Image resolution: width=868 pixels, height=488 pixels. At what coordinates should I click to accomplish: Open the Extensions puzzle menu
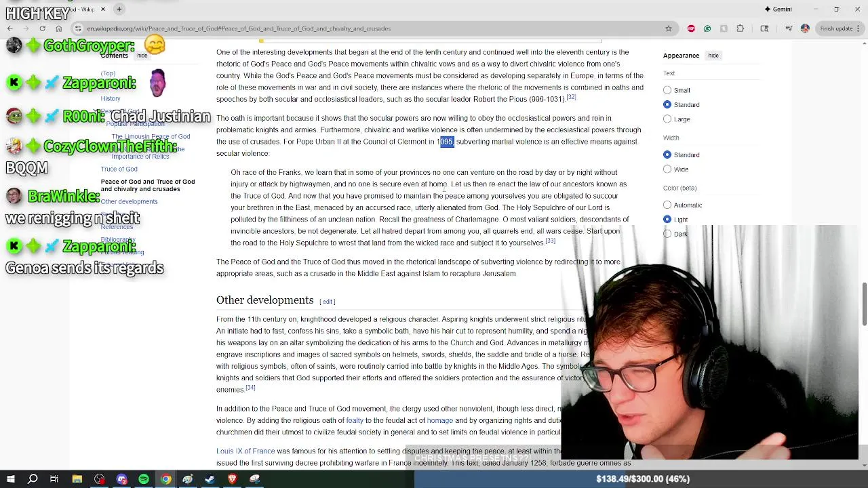tap(740, 28)
